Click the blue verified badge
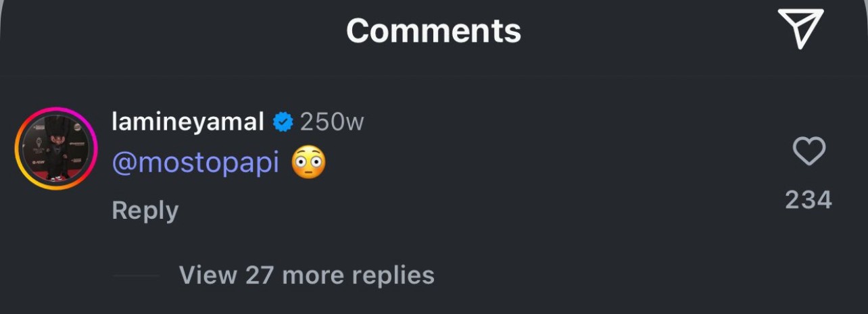The height and width of the screenshot is (314, 868). (283, 122)
